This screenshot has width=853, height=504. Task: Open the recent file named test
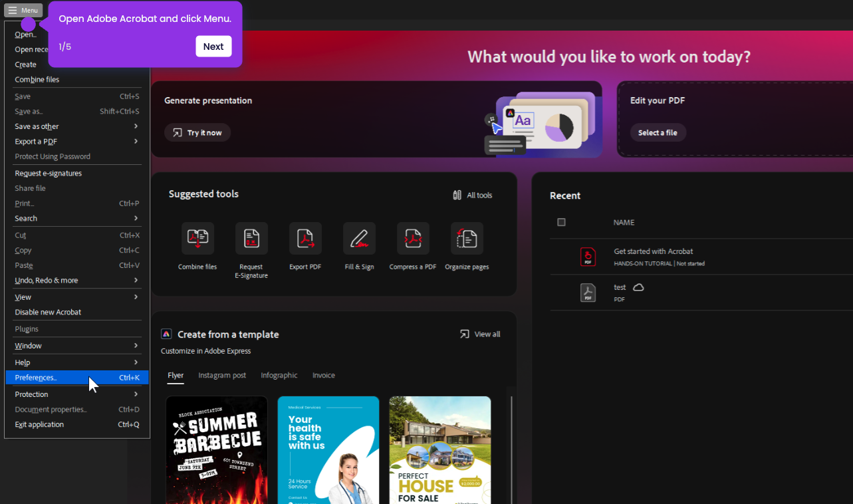click(x=620, y=287)
